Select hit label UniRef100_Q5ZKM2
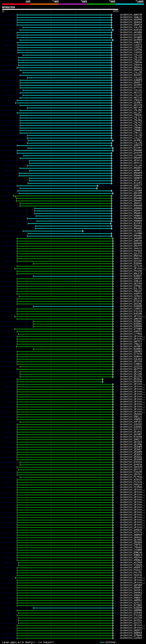This screenshot has height=644, width=146. (x=131, y=414)
